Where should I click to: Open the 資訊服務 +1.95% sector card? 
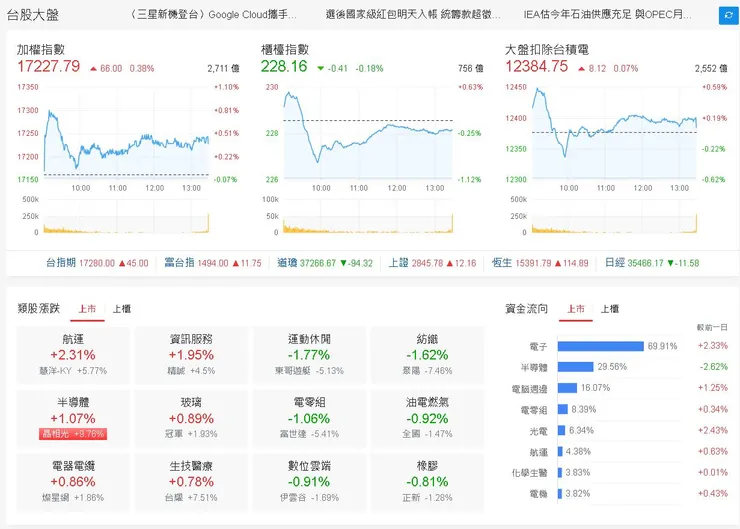[191, 355]
